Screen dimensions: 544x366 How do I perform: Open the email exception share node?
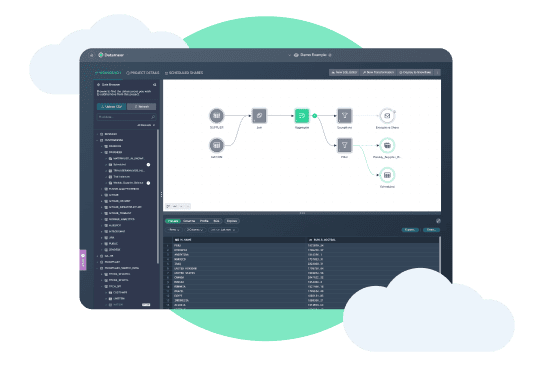[x=387, y=116]
